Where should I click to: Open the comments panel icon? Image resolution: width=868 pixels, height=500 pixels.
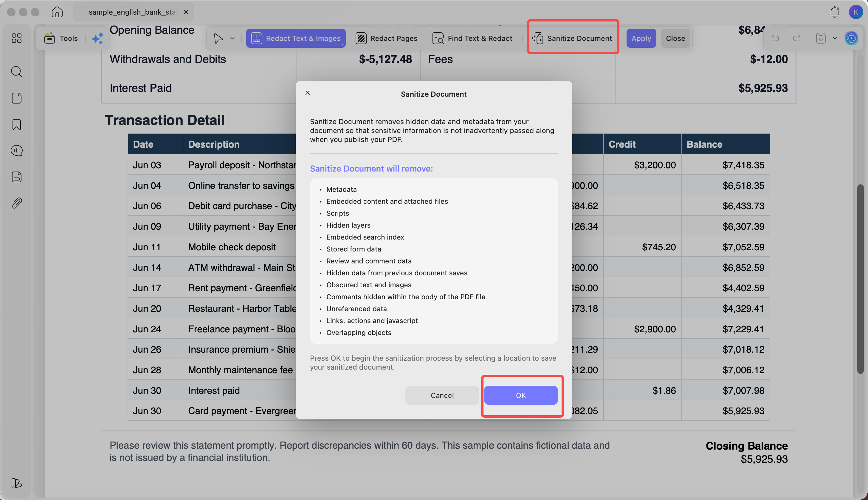coord(16,150)
